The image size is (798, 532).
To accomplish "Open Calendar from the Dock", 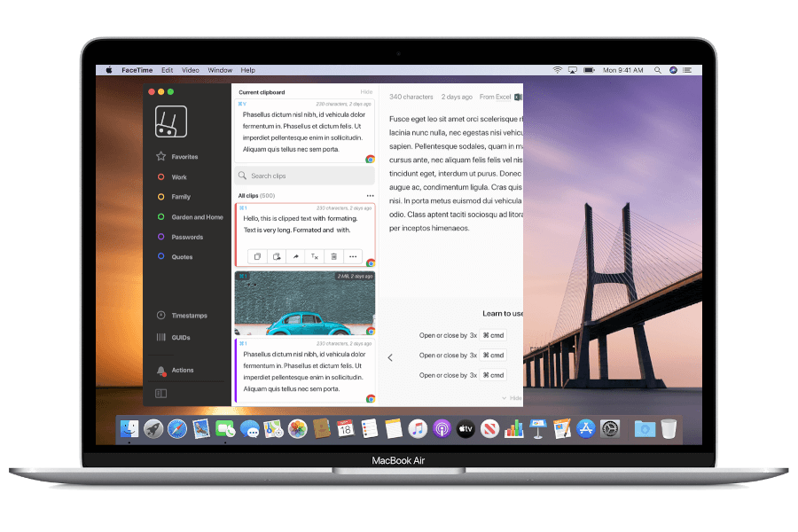I will [x=346, y=428].
